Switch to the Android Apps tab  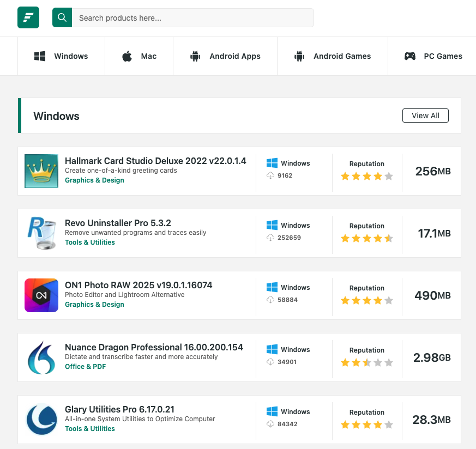[225, 56]
